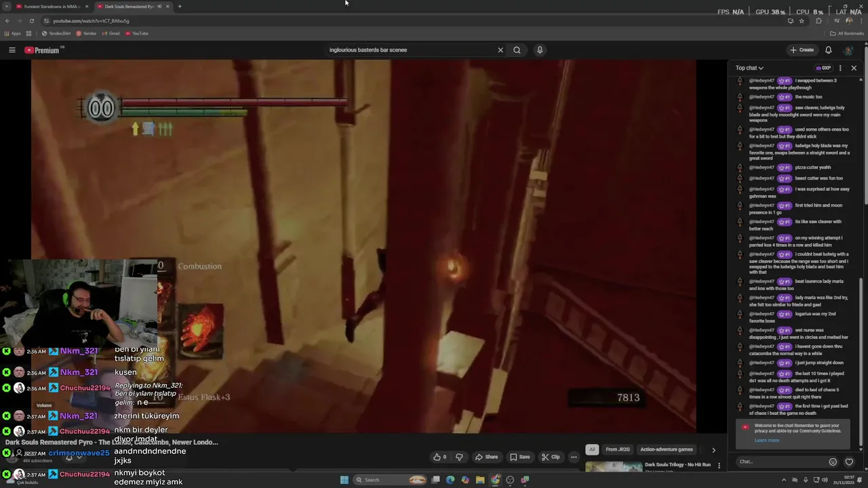
Task: Like the video
Action: pos(440,457)
